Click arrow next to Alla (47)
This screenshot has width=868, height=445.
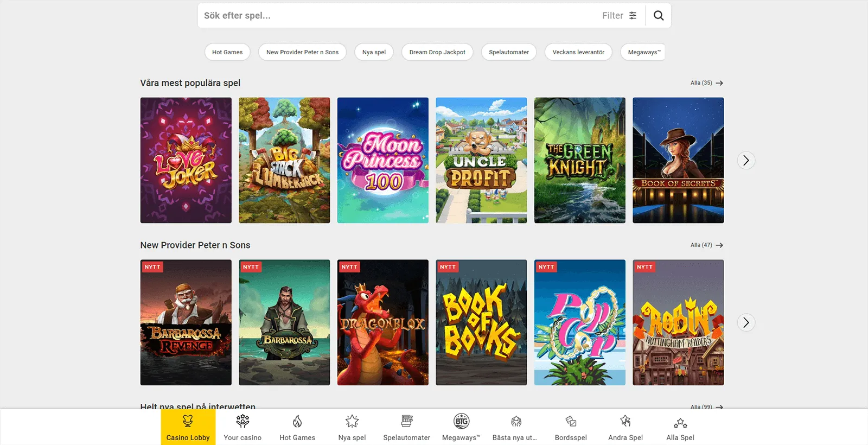click(x=719, y=245)
